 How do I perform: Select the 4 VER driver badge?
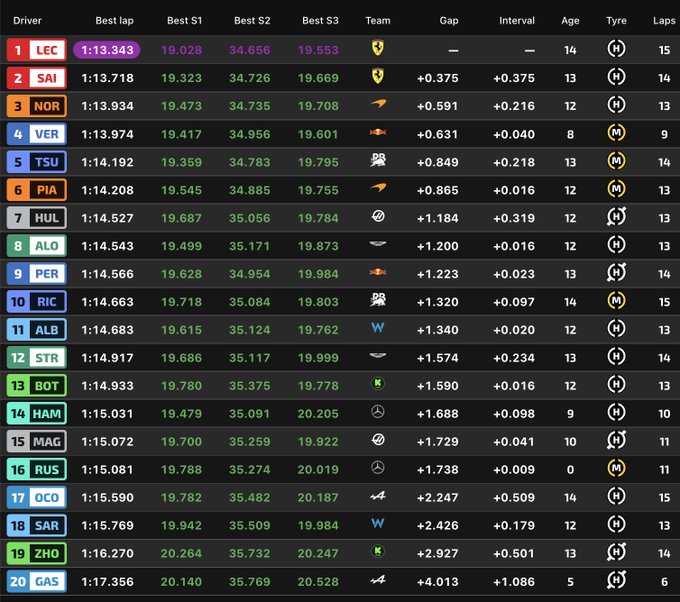coord(36,134)
